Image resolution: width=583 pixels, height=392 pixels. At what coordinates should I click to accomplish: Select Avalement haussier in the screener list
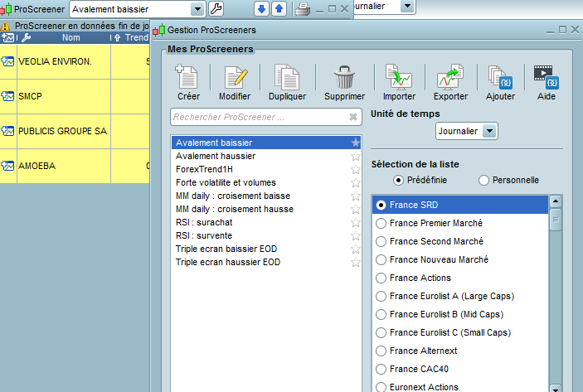point(266,156)
